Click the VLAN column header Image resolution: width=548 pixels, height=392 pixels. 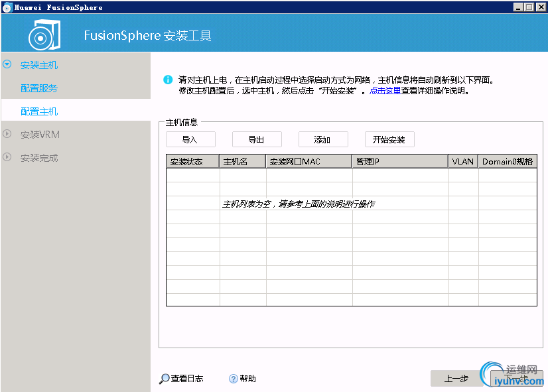pyautogui.click(x=463, y=161)
